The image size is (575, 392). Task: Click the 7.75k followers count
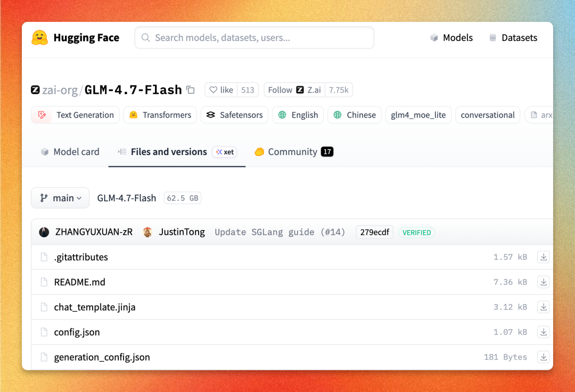339,90
